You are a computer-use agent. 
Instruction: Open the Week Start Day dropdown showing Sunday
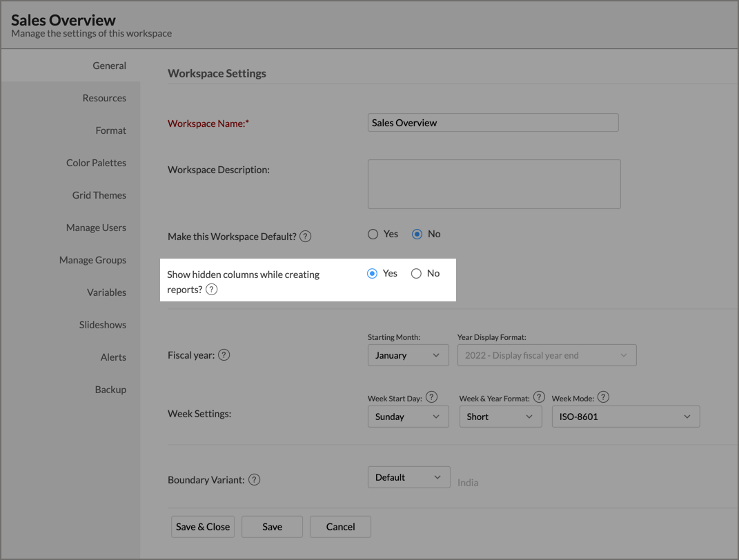click(x=408, y=417)
